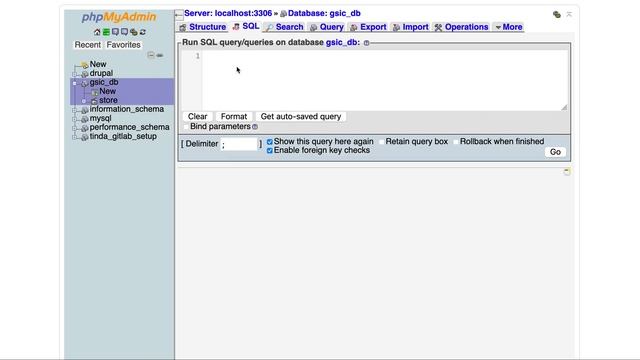Show Recent tables list
The height and width of the screenshot is (360, 640).
(x=87, y=45)
